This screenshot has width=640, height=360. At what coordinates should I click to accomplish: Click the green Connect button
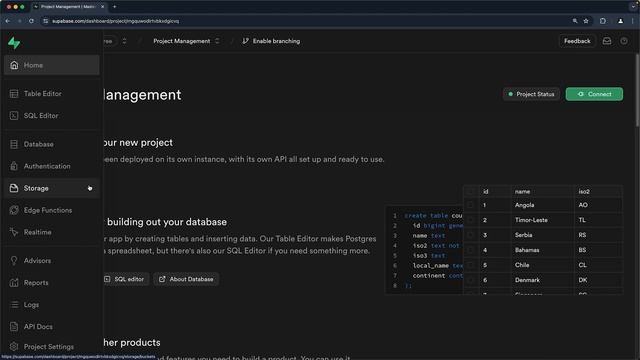click(x=594, y=94)
